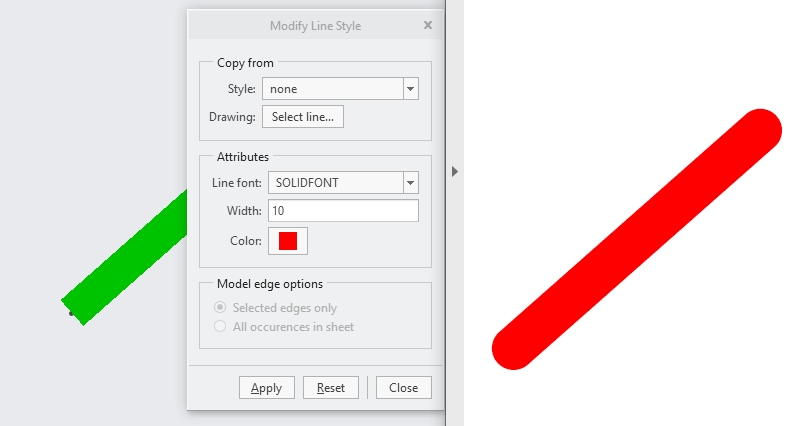Open the red Color swatch picker
Screen dimensions: 804x426
tap(288, 241)
